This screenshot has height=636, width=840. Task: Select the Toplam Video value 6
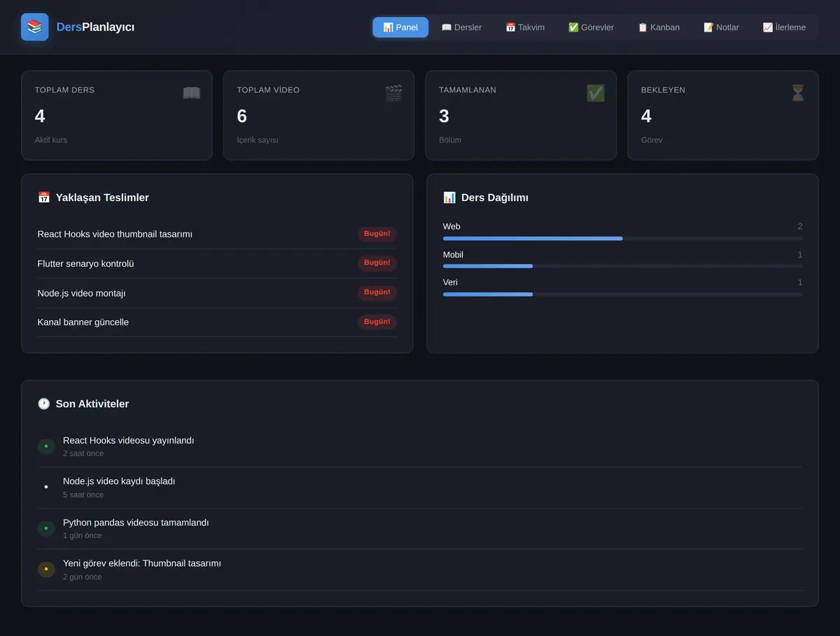[242, 116]
